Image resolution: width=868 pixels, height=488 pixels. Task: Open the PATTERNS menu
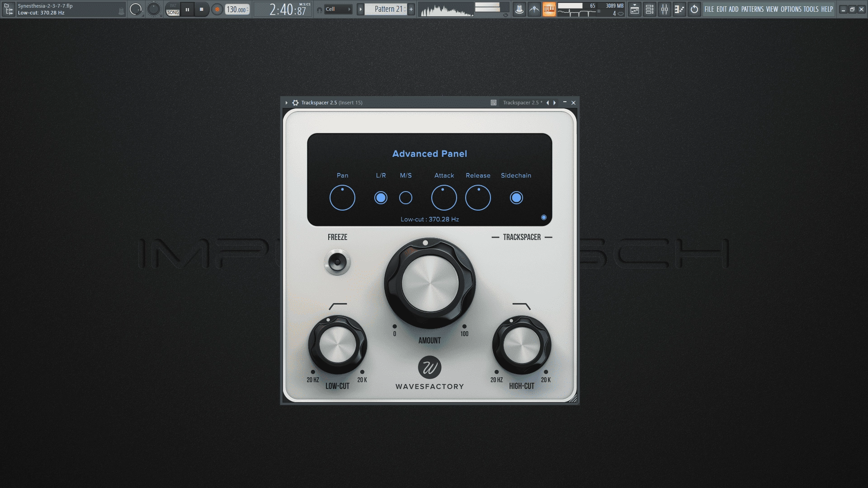[x=752, y=9]
